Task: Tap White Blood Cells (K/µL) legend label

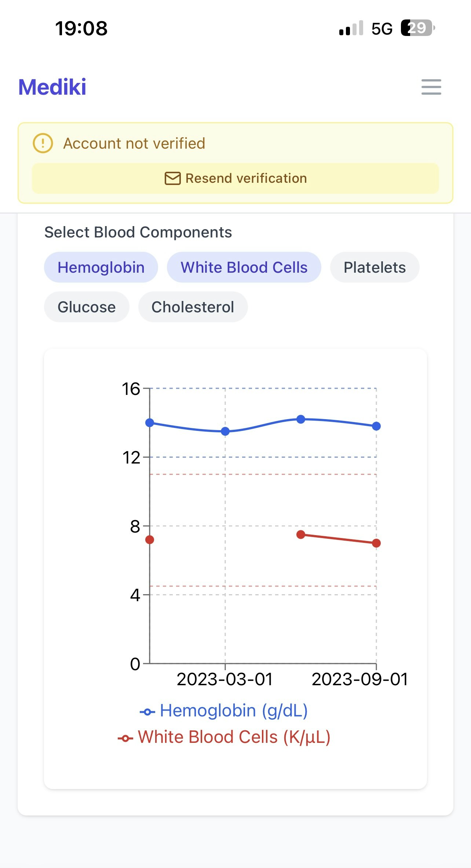Action: tap(234, 737)
